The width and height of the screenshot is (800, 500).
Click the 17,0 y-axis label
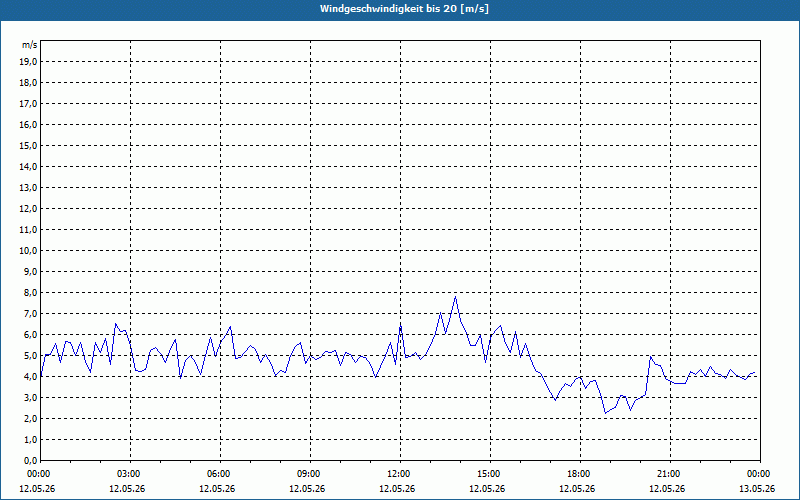click(x=28, y=104)
